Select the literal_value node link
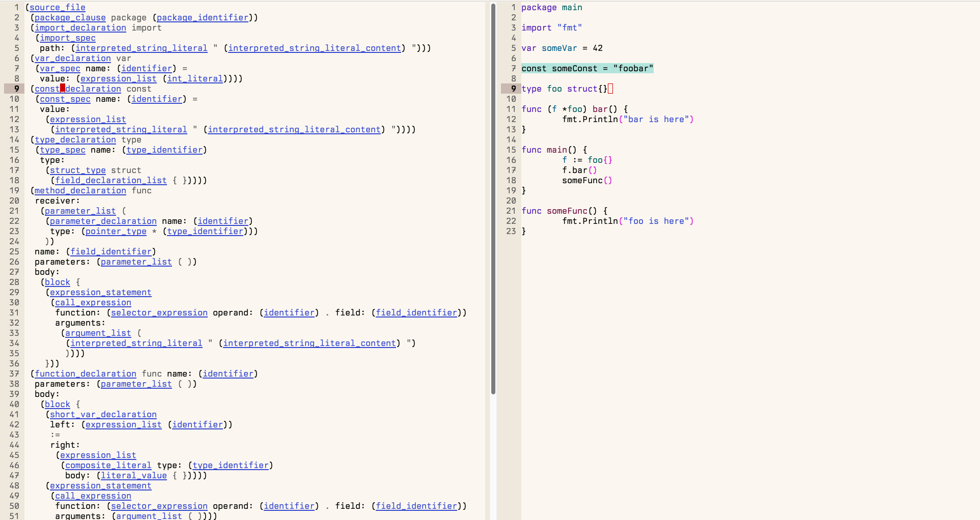Screen dimensions: 980x520 tap(134, 476)
